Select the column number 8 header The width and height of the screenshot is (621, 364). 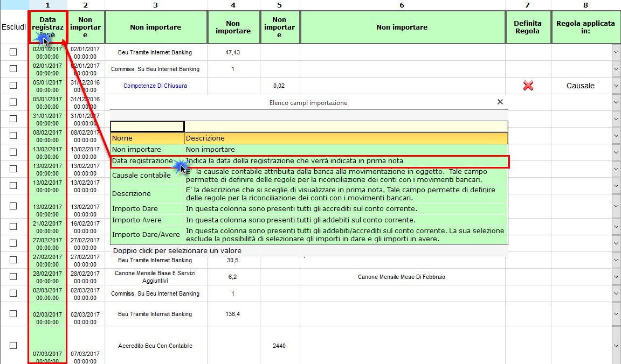(585, 5)
